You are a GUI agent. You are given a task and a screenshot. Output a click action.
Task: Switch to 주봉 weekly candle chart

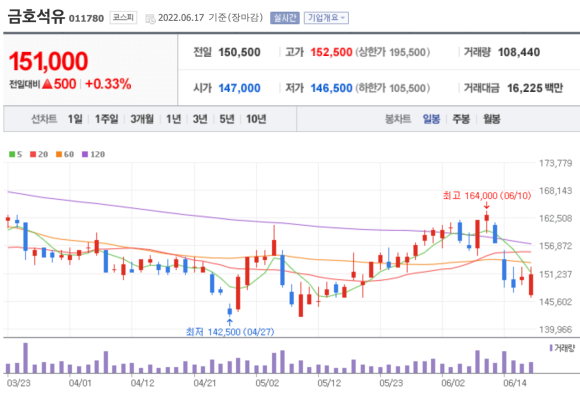pos(461,119)
